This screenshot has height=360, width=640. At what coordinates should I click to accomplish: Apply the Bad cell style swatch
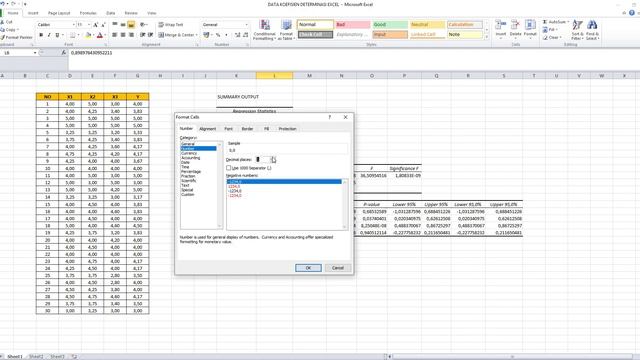353,24
